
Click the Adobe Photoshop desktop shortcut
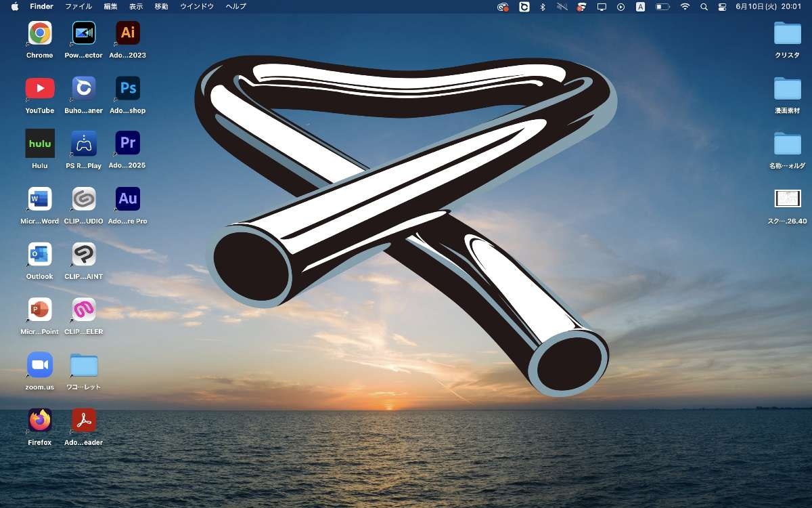point(127,89)
